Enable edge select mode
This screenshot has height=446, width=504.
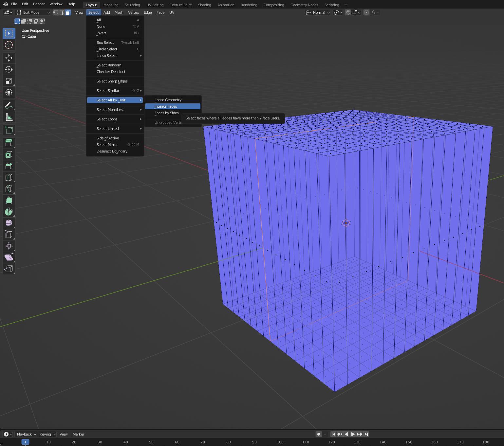[x=62, y=12]
